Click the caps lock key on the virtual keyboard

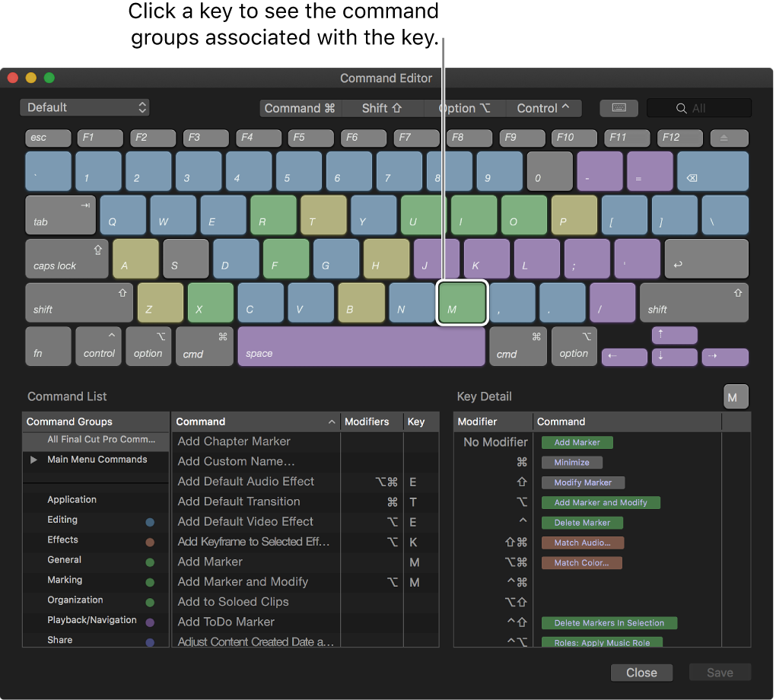[x=66, y=259]
